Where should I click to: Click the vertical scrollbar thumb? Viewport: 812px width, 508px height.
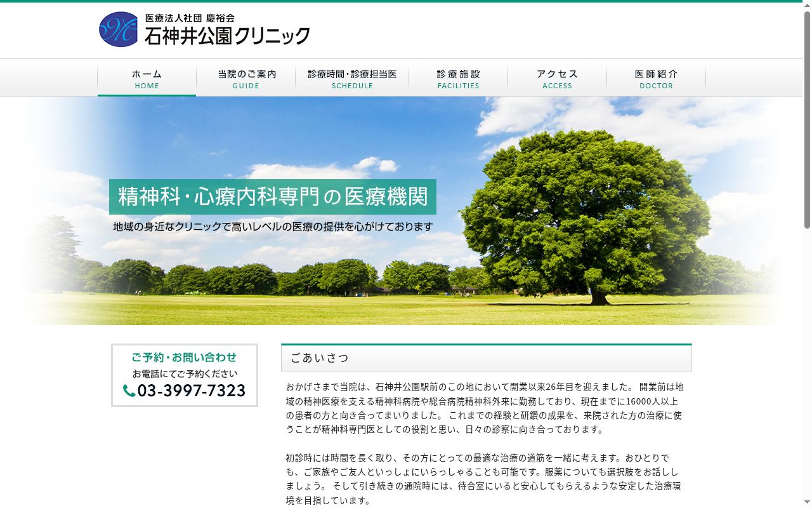[807, 119]
